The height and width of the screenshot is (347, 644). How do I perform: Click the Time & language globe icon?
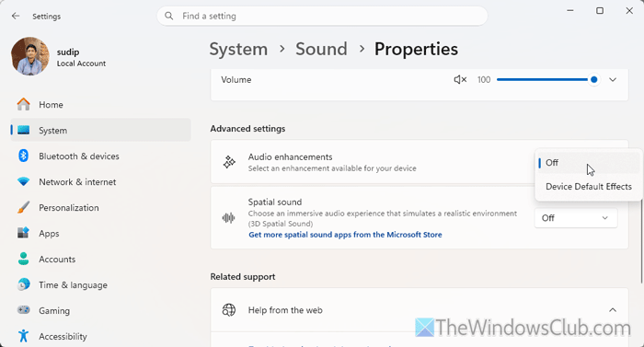click(23, 284)
